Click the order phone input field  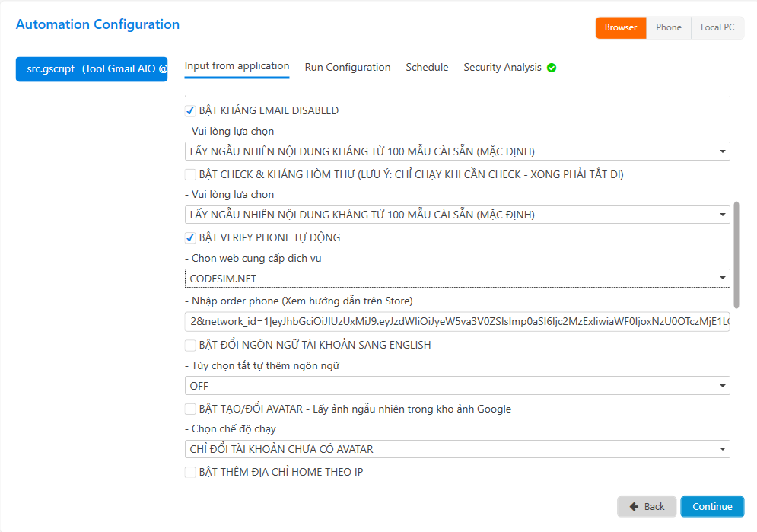click(x=456, y=322)
